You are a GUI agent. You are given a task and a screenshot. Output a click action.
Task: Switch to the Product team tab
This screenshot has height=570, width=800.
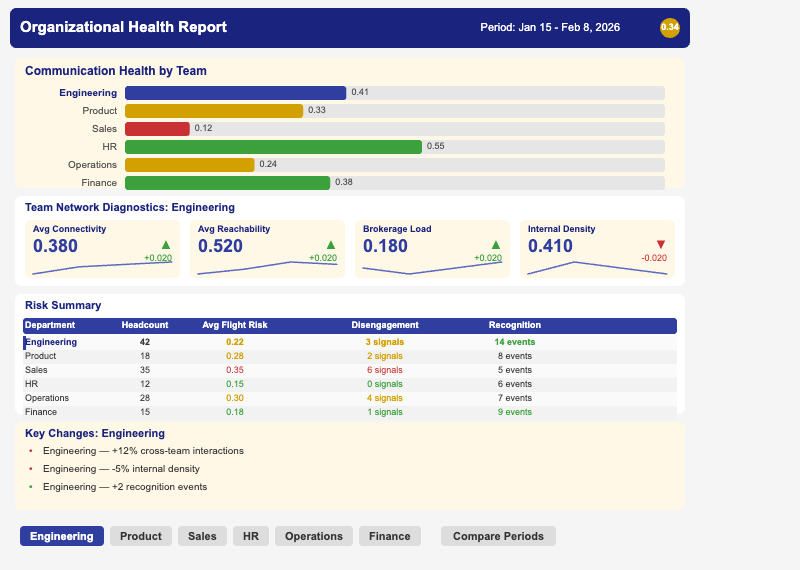(141, 536)
